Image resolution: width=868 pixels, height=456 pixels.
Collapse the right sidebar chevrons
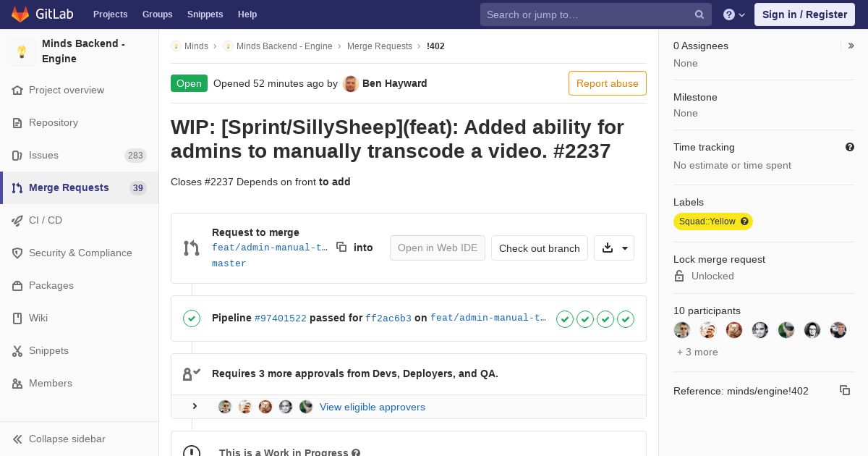coord(851,46)
